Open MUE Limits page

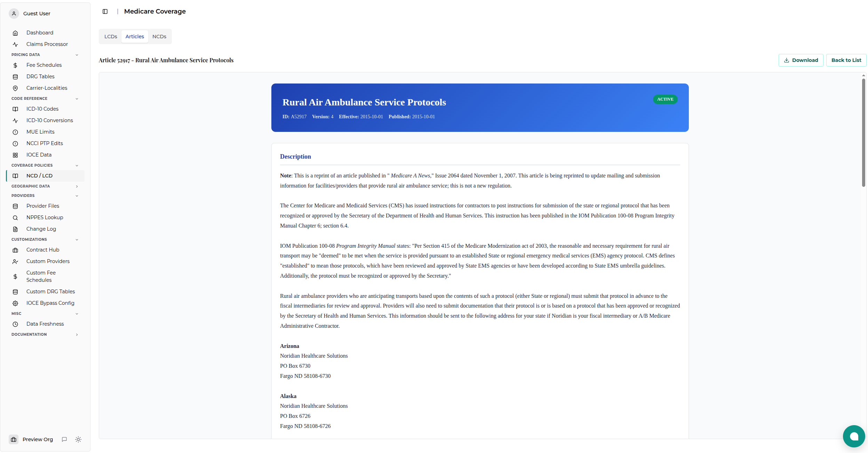point(45,132)
